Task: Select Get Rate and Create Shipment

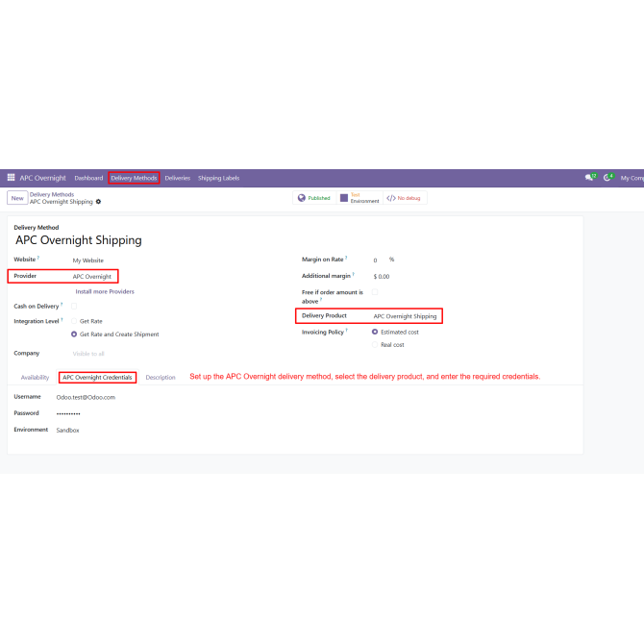Action: point(74,334)
